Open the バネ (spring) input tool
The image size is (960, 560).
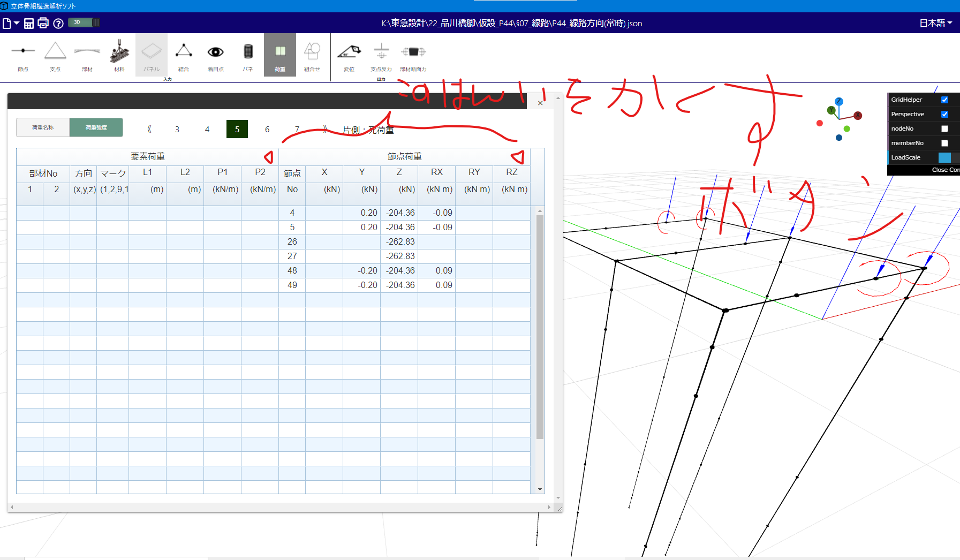tap(248, 55)
